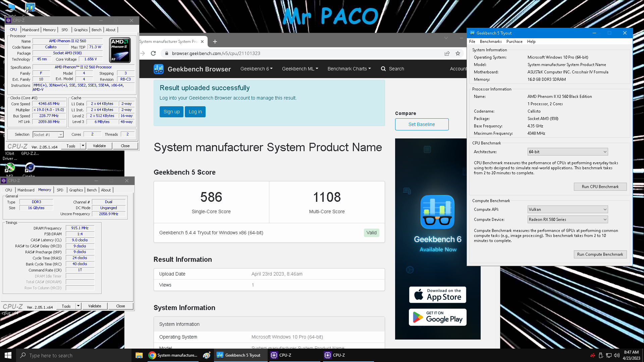Bookmark this page with the star icon

(x=458, y=53)
